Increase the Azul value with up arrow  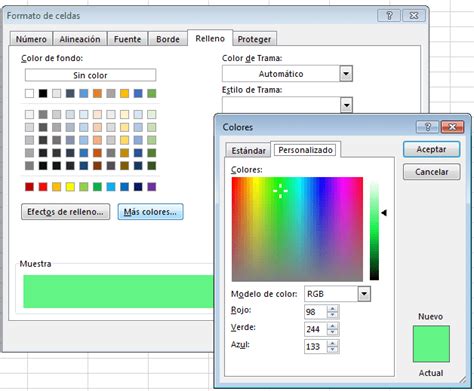click(332, 343)
